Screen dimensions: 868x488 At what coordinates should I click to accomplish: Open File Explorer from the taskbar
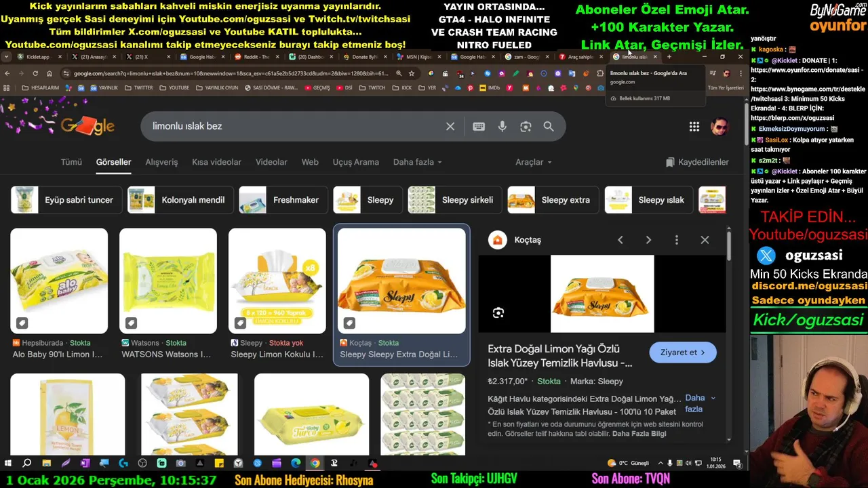pos(46,464)
